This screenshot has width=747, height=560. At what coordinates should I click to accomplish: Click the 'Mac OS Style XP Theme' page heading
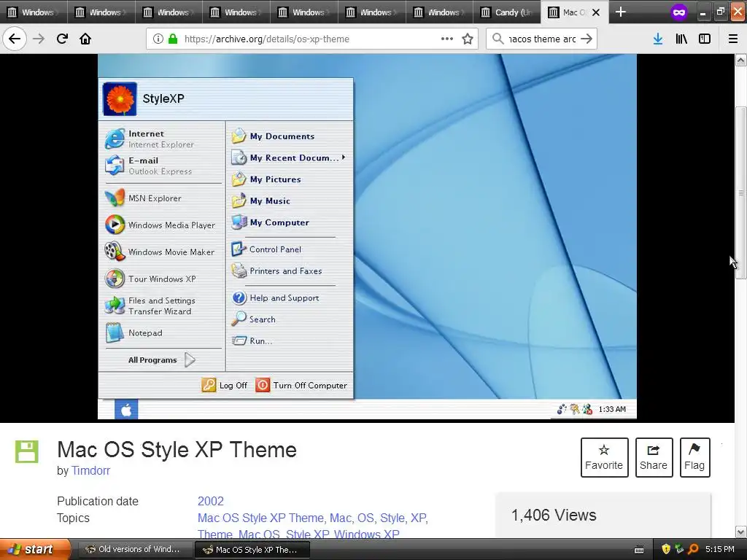coord(177,449)
